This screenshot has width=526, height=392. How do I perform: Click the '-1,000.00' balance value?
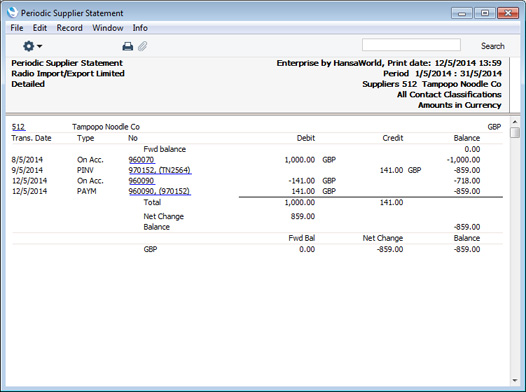(x=463, y=160)
